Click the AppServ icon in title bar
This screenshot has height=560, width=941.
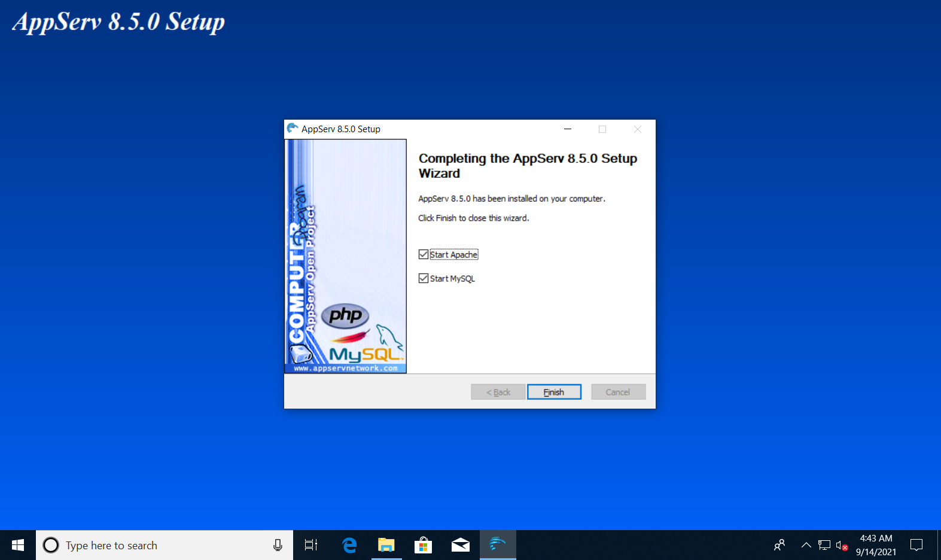click(293, 129)
